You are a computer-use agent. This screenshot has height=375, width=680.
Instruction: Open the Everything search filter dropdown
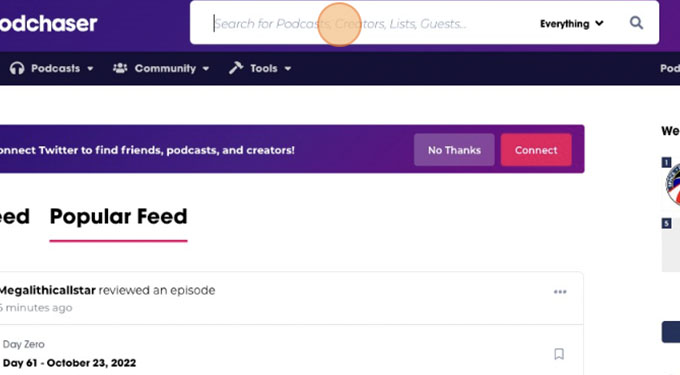(x=571, y=23)
